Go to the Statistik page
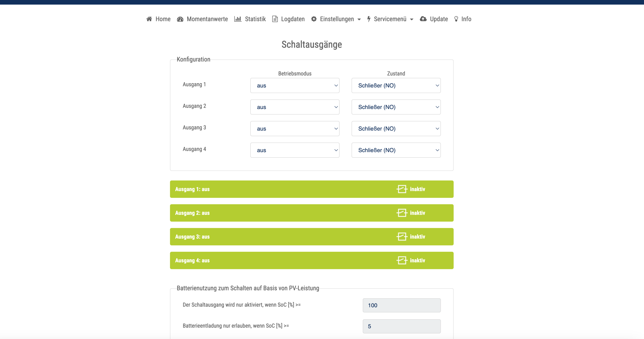The height and width of the screenshot is (339, 644). [x=255, y=19]
